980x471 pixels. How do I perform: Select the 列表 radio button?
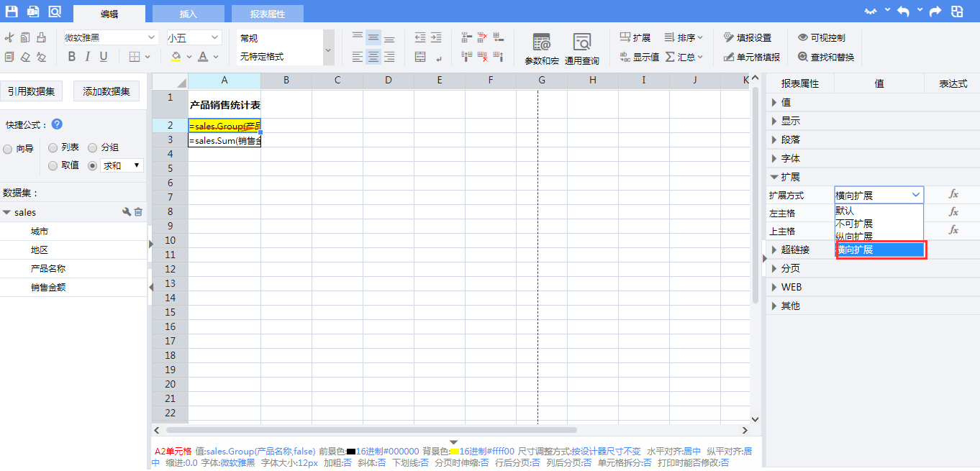53,147
